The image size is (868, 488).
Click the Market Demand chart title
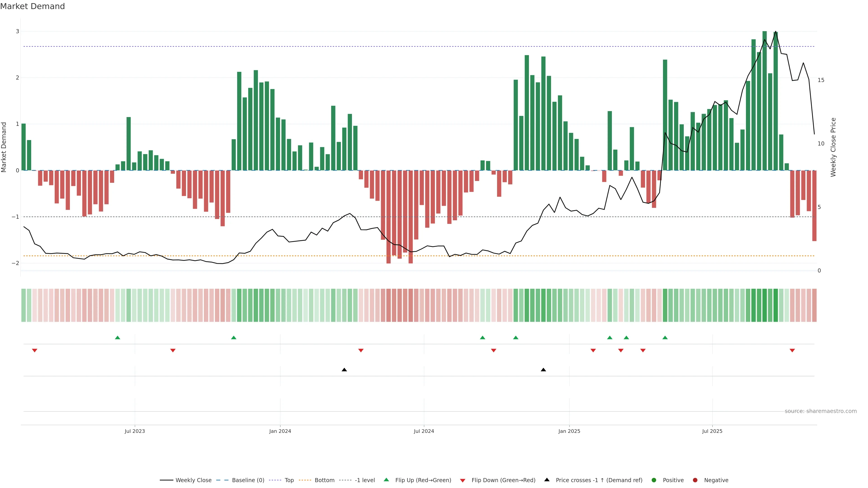[x=32, y=6]
